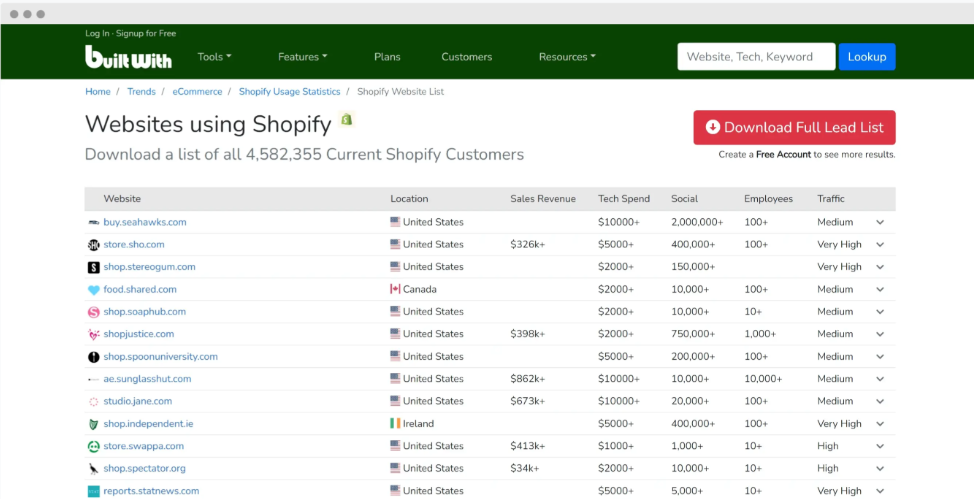This screenshot has width=974, height=499.
Task: Click the BuiltWith logo
Action: 128,57
